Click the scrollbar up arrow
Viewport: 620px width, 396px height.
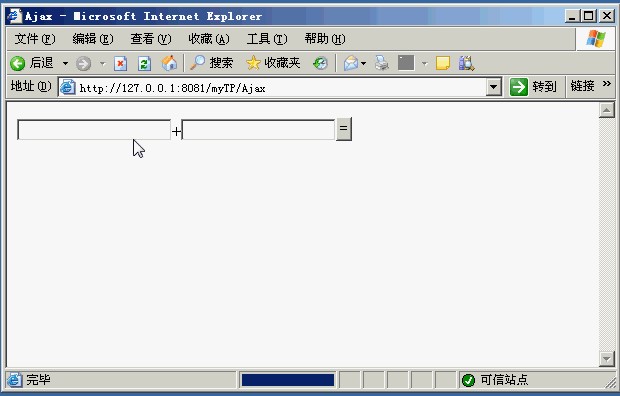[607, 110]
